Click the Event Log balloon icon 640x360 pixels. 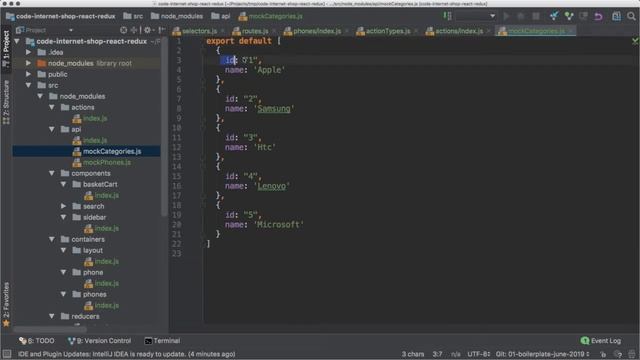click(x=584, y=341)
